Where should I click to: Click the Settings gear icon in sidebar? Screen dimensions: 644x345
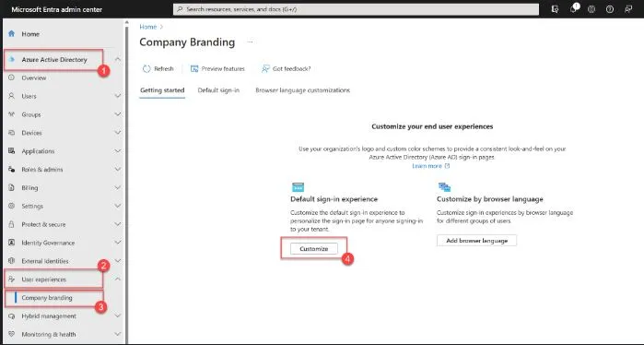point(11,206)
